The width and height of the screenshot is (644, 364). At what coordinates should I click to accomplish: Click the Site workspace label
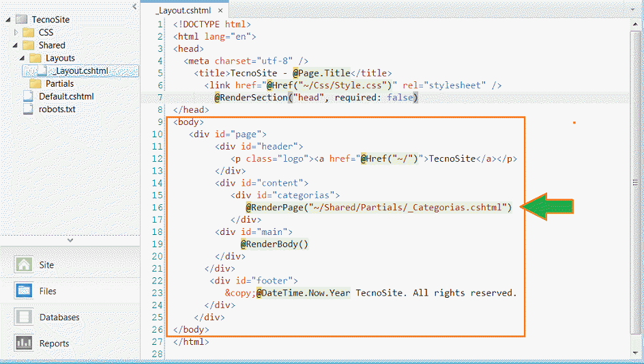[x=46, y=265]
